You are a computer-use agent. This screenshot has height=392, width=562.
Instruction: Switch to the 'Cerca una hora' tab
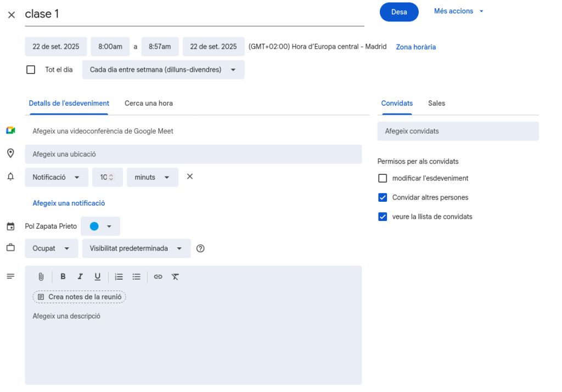[148, 103]
